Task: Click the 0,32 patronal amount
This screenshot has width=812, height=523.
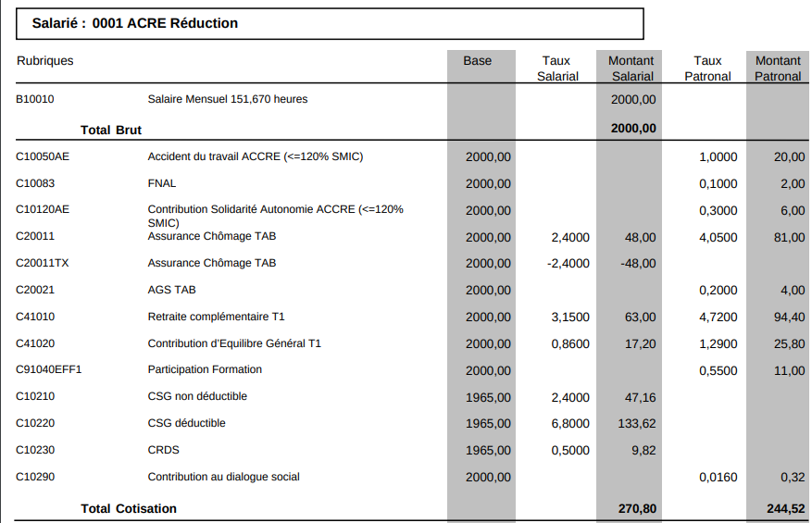Action: [793, 478]
